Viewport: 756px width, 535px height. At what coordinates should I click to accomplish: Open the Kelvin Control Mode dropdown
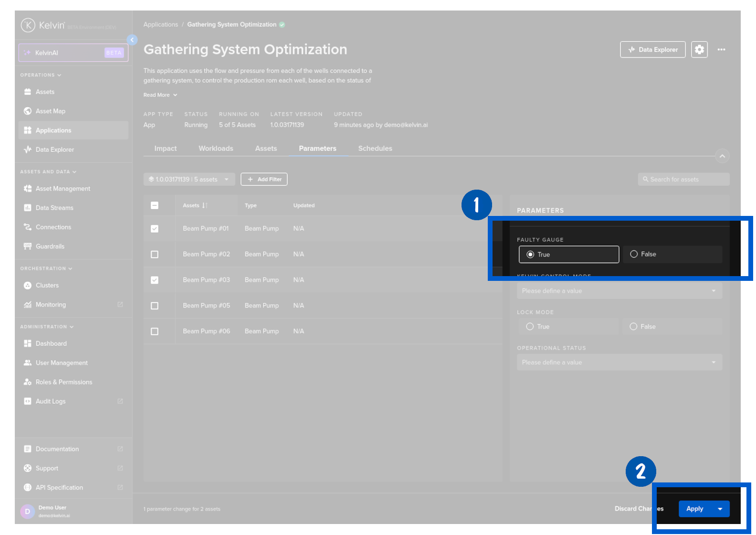tap(619, 291)
